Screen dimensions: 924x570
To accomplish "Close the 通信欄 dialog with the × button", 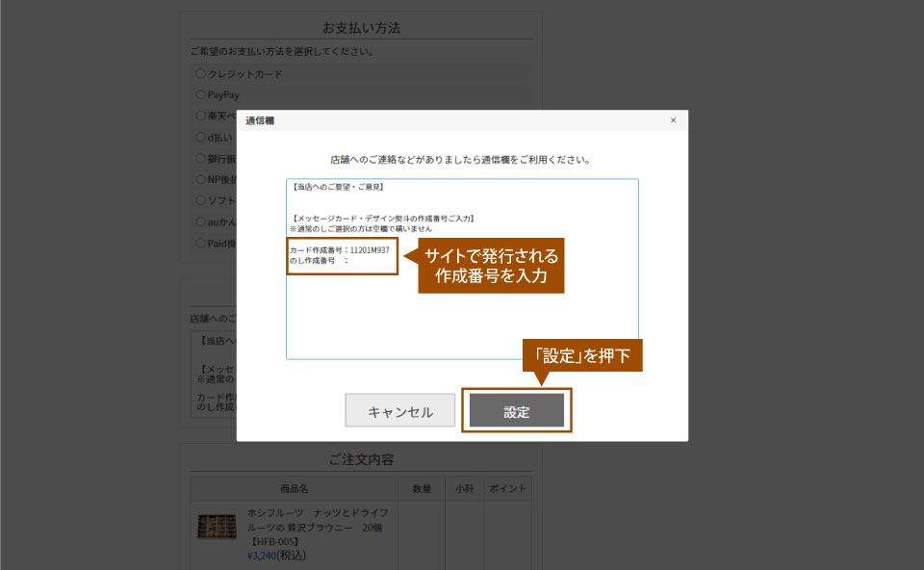I will tap(673, 119).
